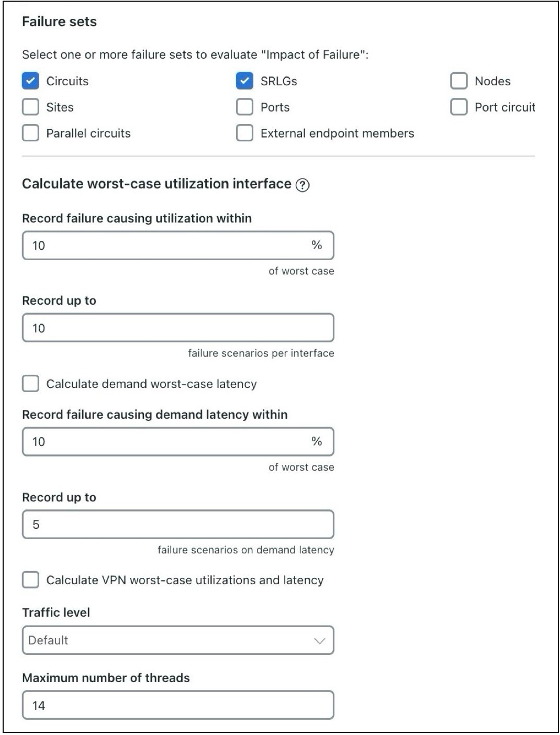Enable the Parallel circuits option
Image resolution: width=560 pixels, height=735 pixels.
coord(30,133)
